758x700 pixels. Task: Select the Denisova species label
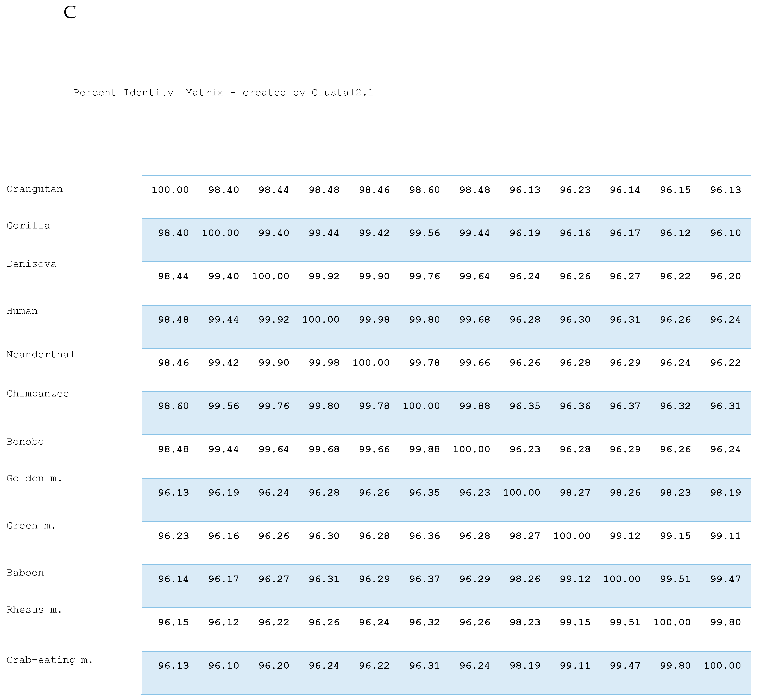(31, 264)
